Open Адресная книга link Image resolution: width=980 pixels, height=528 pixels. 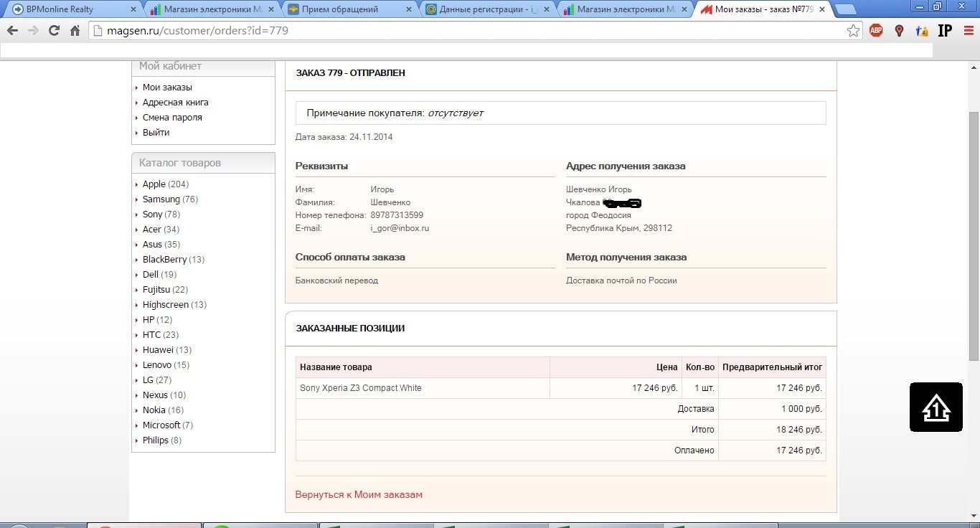(176, 103)
